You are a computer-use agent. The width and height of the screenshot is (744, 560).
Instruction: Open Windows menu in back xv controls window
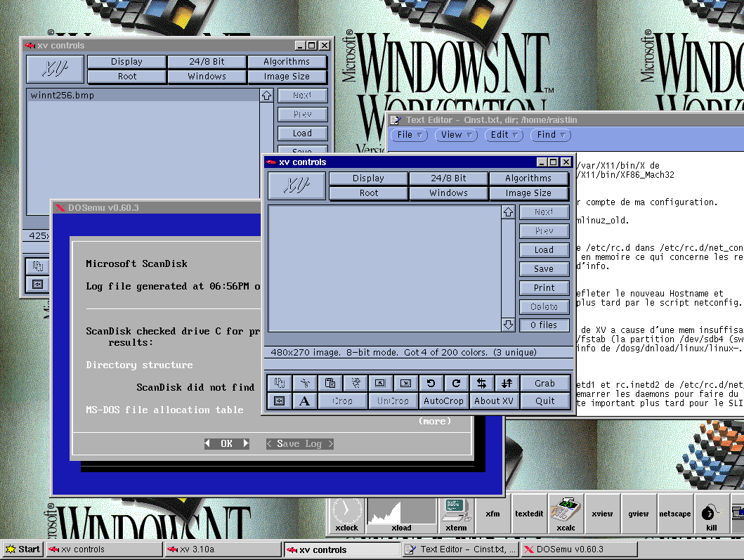207,77
